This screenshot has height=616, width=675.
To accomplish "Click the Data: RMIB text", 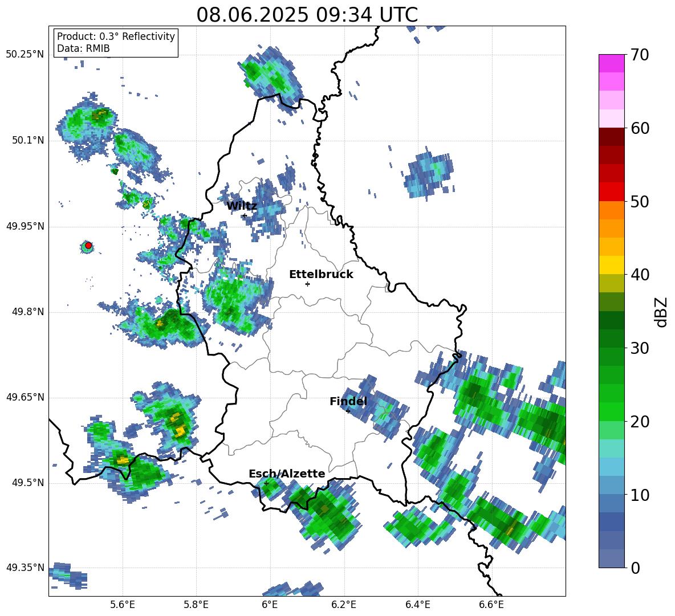I will (x=83, y=48).
